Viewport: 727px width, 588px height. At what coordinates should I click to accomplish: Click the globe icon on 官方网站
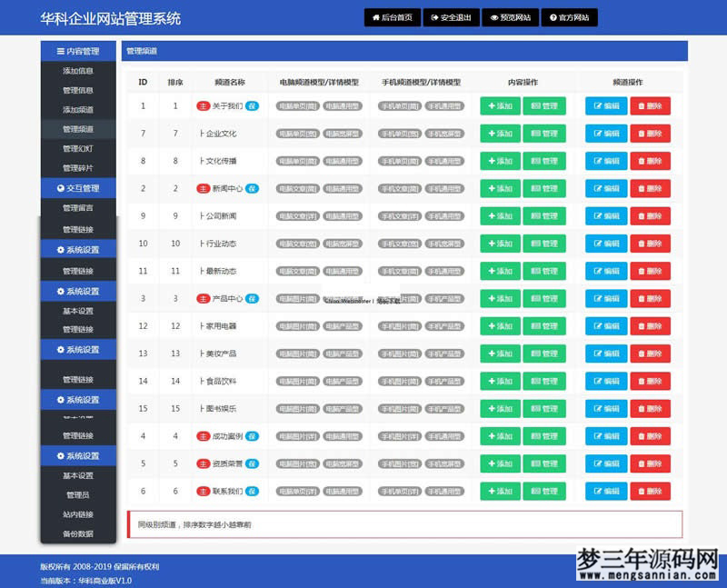coord(553,15)
